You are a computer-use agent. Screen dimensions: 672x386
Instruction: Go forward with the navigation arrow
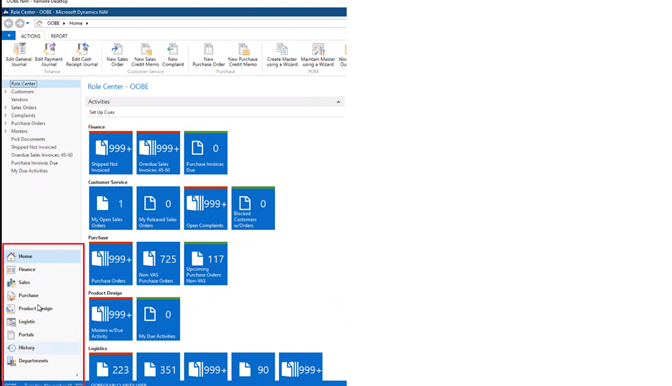[x=19, y=23]
